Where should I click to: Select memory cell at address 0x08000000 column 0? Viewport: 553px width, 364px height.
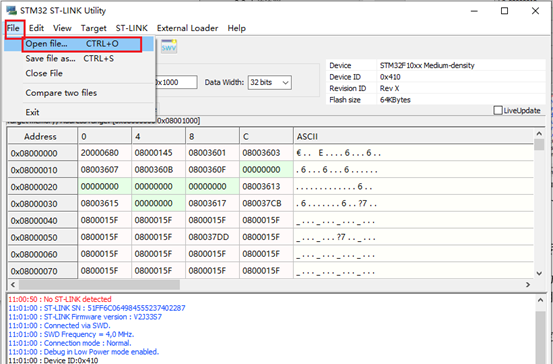(104, 153)
